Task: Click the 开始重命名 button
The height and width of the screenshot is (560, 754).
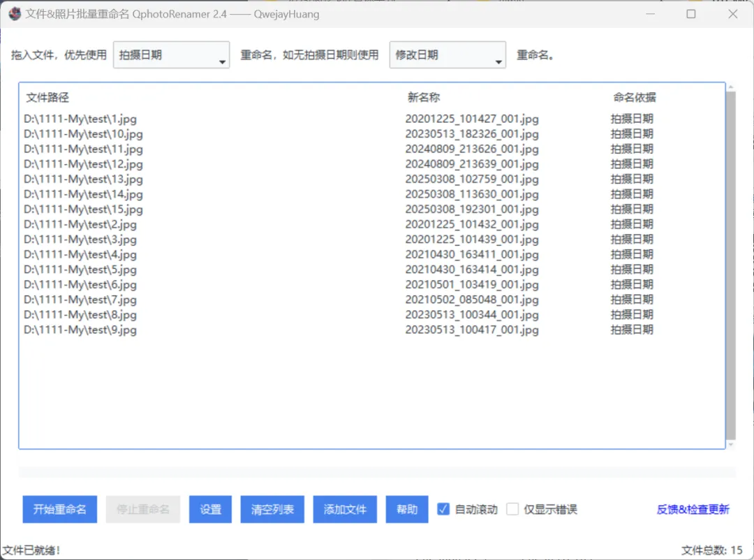Action: click(x=59, y=509)
